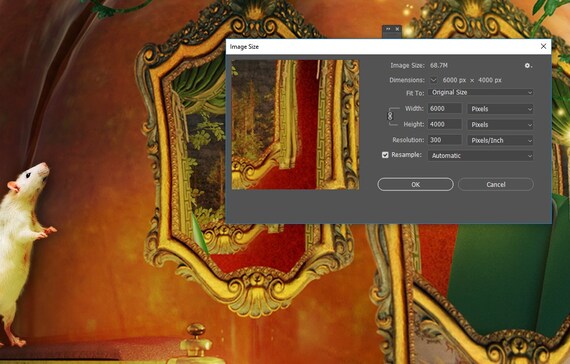The height and width of the screenshot is (364, 570).
Task: Click the Resolution field showing 300
Action: [445, 140]
